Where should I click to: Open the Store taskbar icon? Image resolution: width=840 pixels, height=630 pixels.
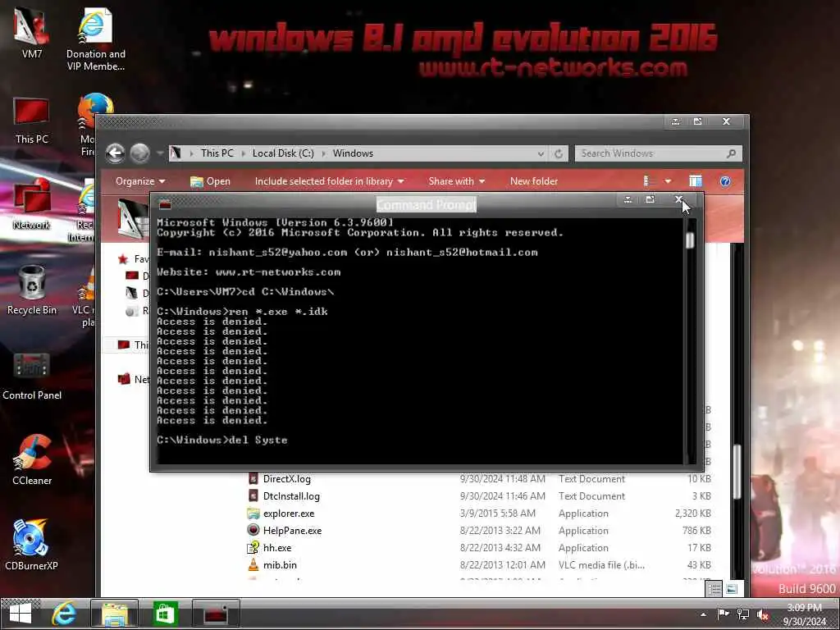click(x=164, y=614)
